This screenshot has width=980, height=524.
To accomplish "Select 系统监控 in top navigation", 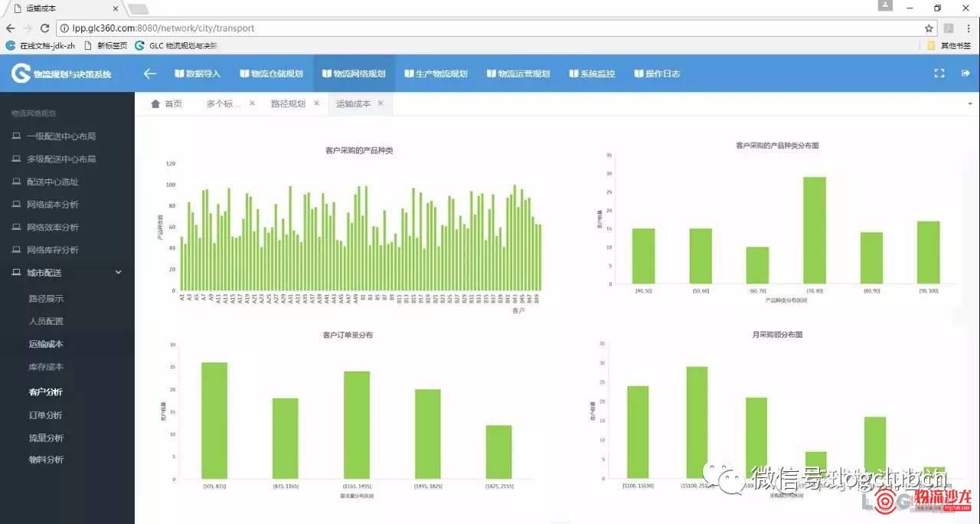I will point(592,74).
